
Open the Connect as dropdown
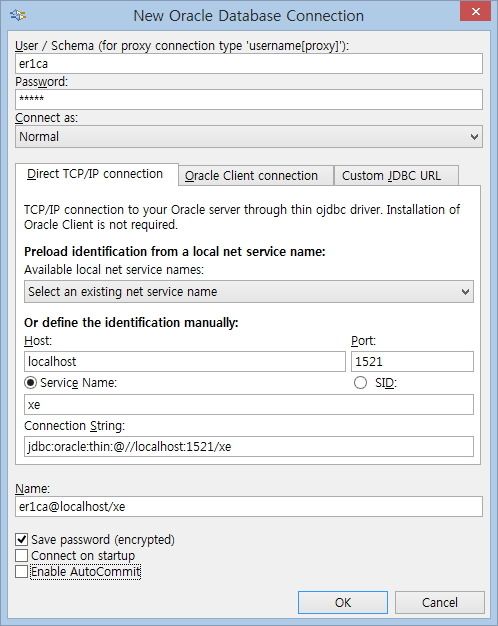[x=249, y=137]
